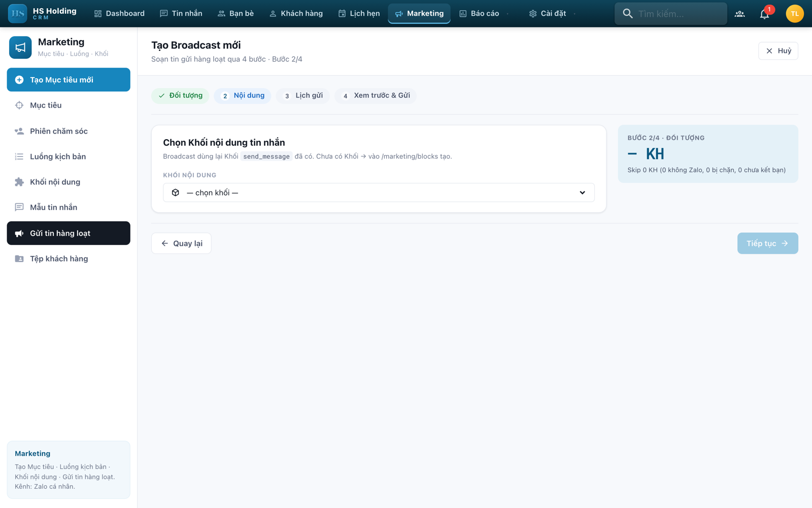Image resolution: width=812 pixels, height=508 pixels.
Task: Click the Marketing megaphone sidebar logo
Action: tap(20, 47)
